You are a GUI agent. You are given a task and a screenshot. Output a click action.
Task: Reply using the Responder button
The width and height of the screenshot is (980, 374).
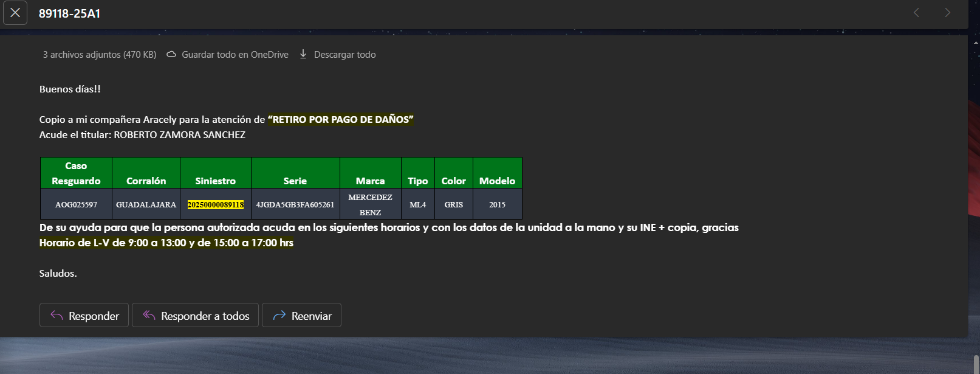[x=84, y=315]
